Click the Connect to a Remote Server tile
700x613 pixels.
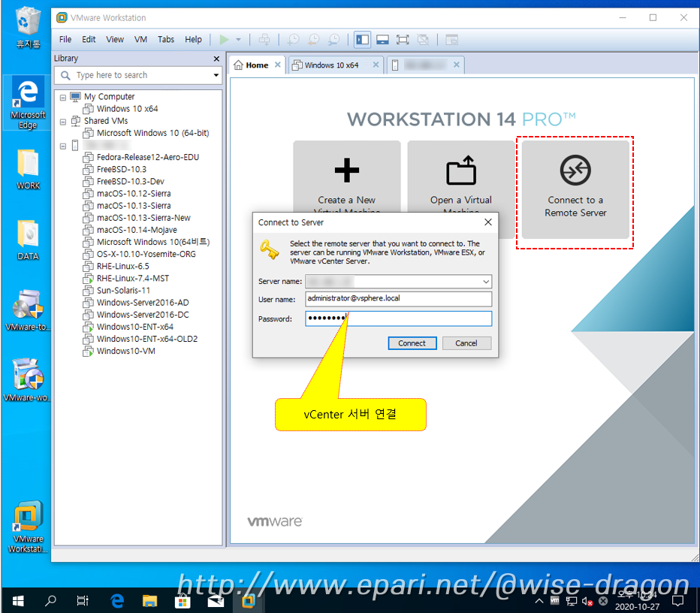pos(575,190)
